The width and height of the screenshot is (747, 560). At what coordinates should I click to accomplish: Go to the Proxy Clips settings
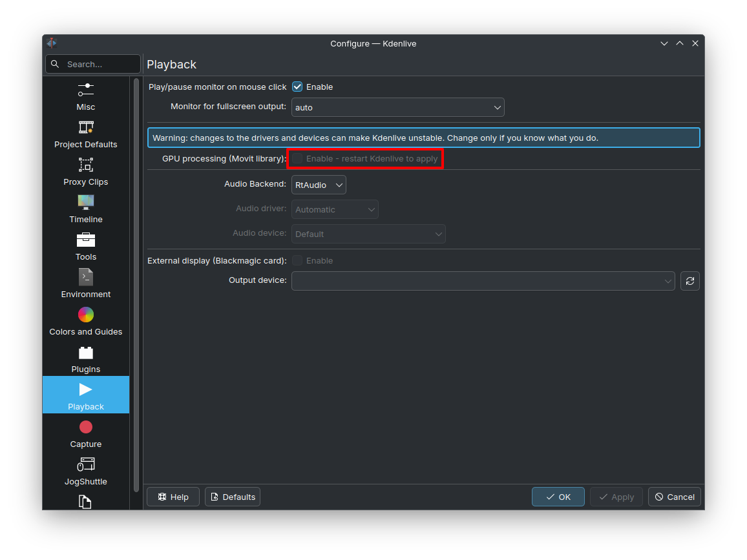[86, 171]
